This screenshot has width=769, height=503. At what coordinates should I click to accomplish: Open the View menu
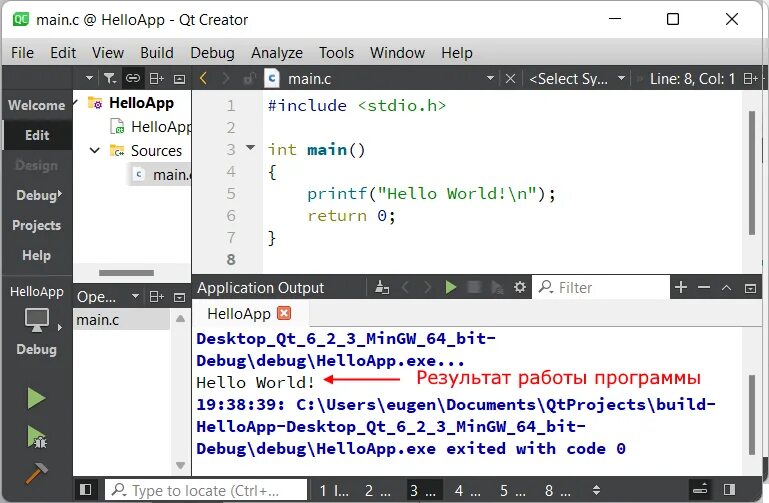(x=108, y=52)
